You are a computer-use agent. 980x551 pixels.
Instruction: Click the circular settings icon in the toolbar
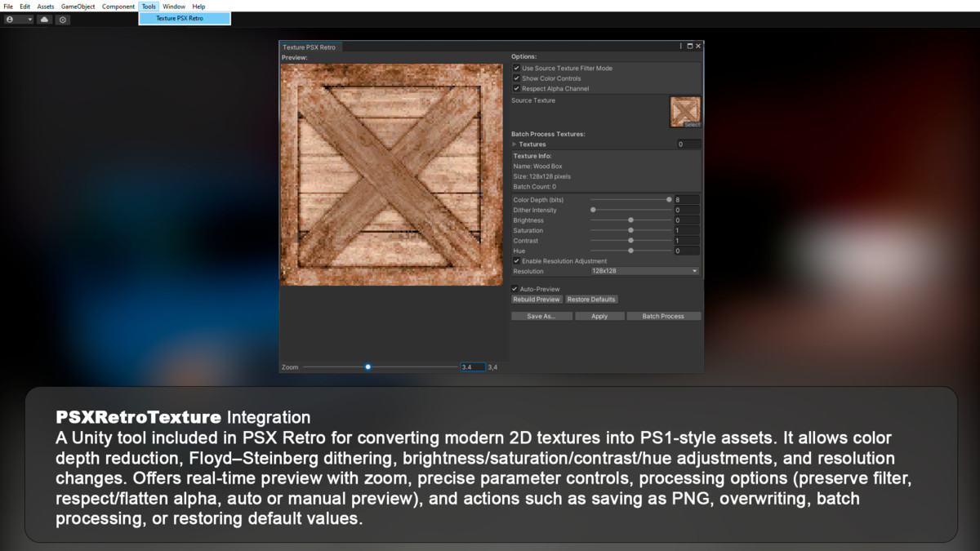click(62, 19)
